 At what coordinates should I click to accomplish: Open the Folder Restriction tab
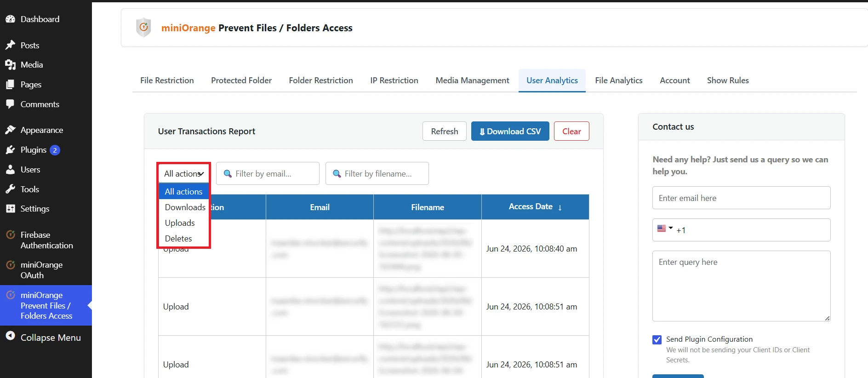321,80
